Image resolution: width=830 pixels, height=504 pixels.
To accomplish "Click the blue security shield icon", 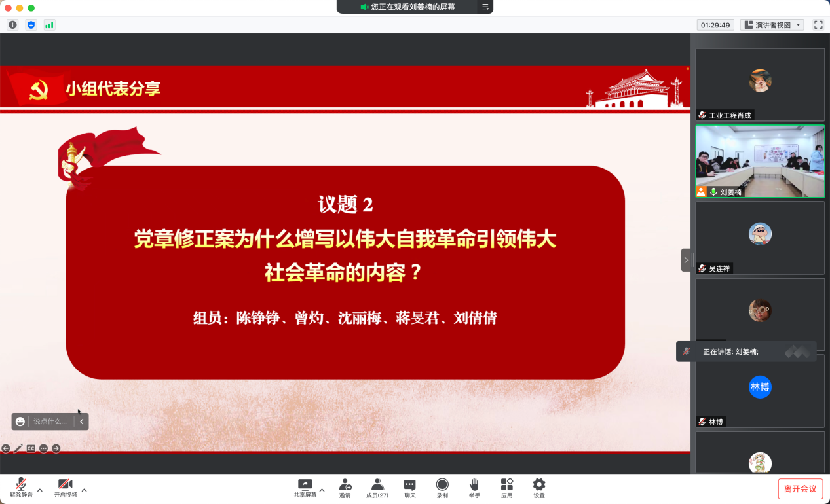I will click(x=31, y=25).
